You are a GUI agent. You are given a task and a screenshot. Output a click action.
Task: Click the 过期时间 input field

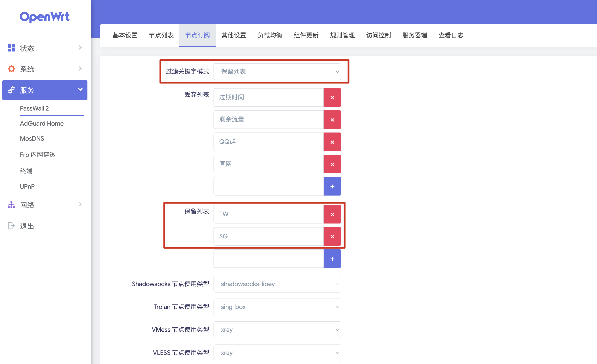pyautogui.click(x=269, y=97)
